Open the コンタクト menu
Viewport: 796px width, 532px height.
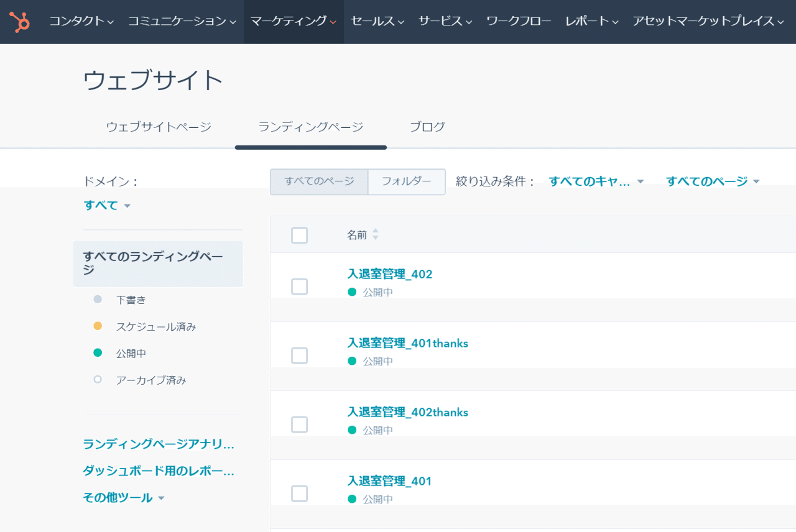pyautogui.click(x=81, y=22)
